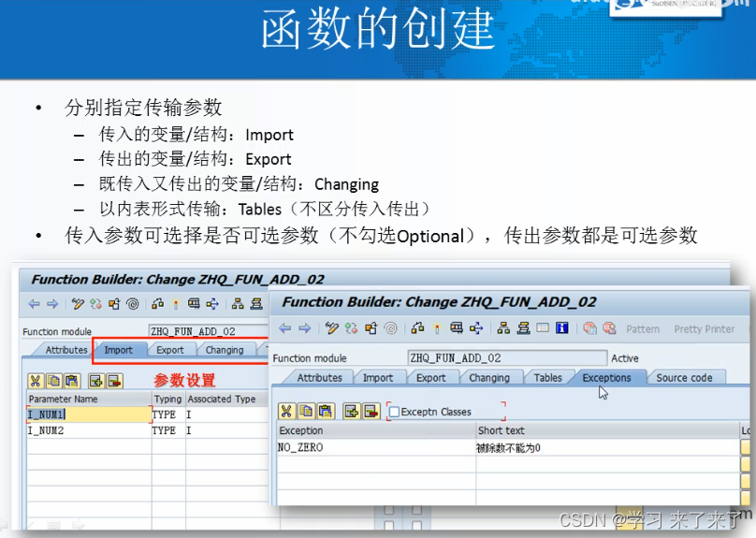Click Cut scissors icon above the Exception table
The height and width of the screenshot is (538, 756).
tap(286, 411)
